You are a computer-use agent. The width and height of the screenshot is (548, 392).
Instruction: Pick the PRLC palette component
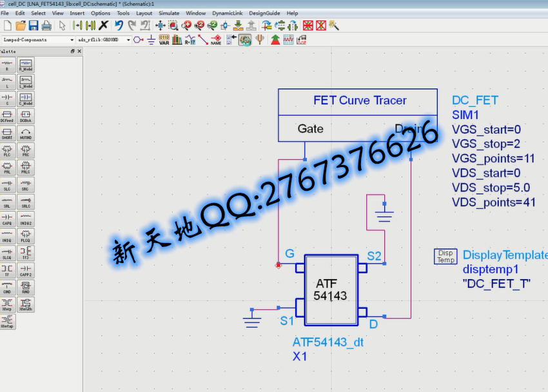26,168
